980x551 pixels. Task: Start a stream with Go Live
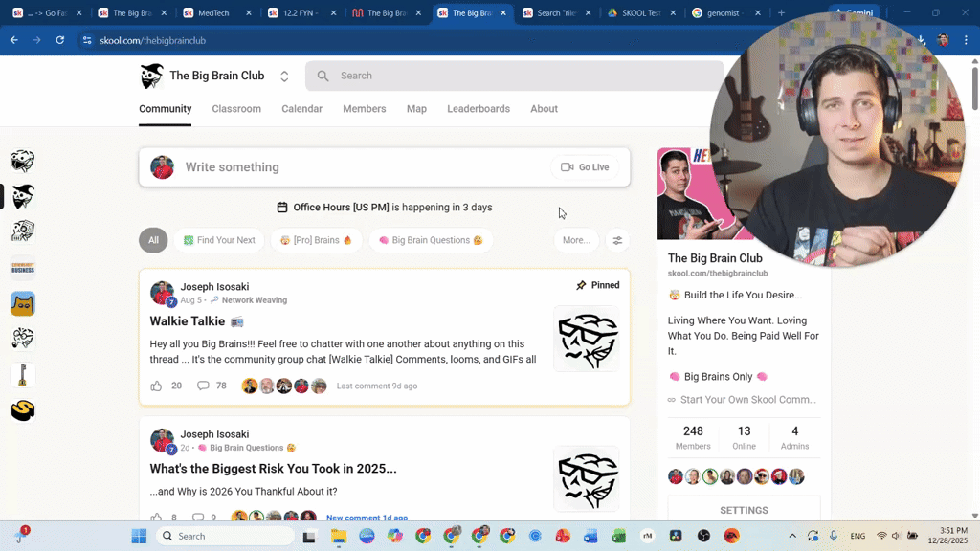(x=585, y=167)
